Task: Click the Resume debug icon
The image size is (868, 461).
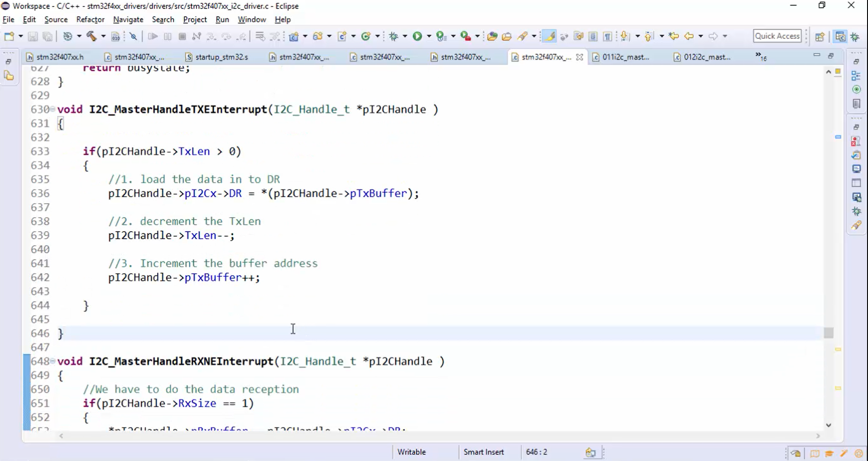Action: (153, 36)
